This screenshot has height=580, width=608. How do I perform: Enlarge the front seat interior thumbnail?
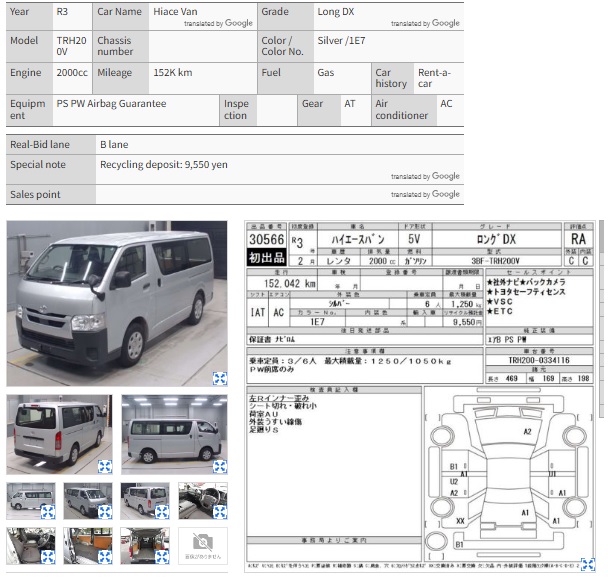click(48, 557)
